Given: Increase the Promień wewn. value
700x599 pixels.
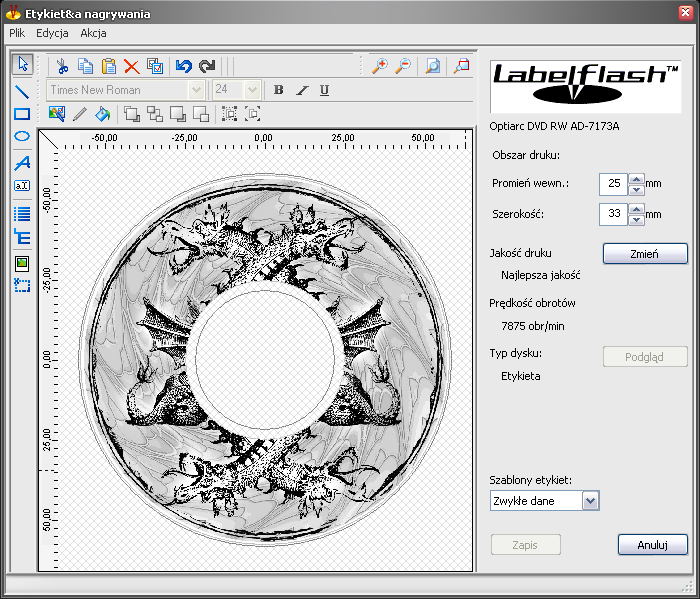Looking at the screenshot, I should (637, 179).
